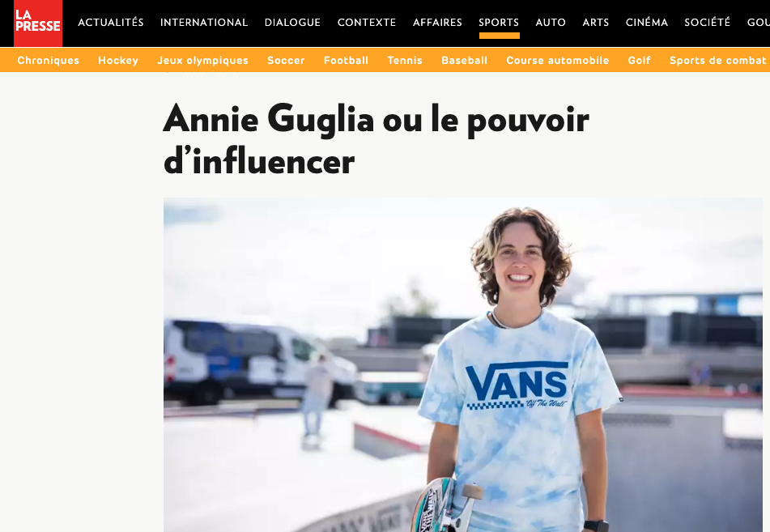Open the Cinéma section
Viewport: 770px width, 532px height.
click(x=647, y=23)
